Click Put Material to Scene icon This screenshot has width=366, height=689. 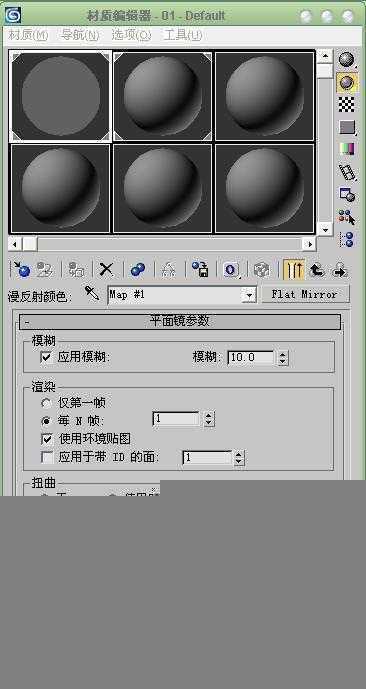pos(44,270)
